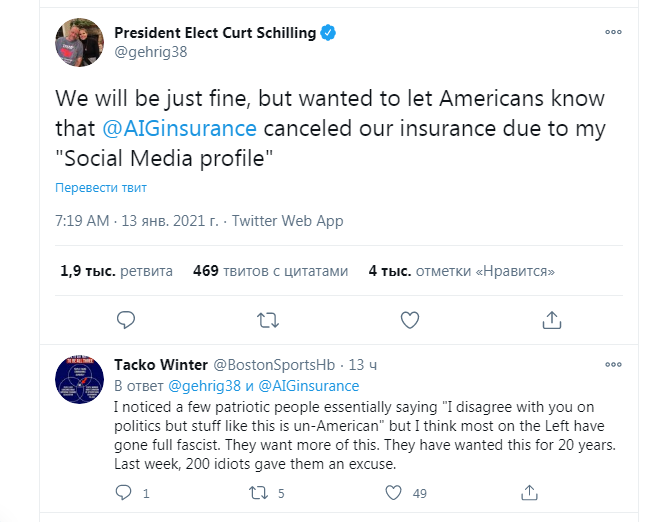The height and width of the screenshot is (522, 663).
Task: Like Tacko Winter's reply
Action: click(395, 492)
